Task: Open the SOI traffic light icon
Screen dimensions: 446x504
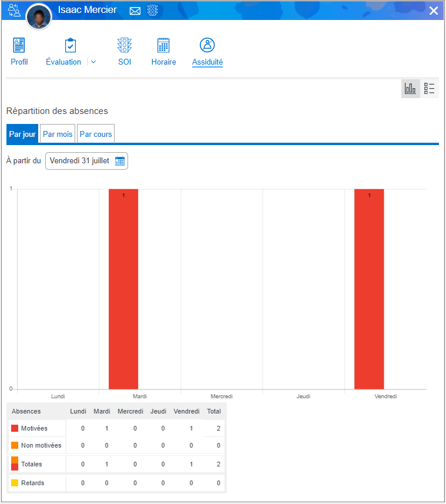Action: tap(124, 46)
